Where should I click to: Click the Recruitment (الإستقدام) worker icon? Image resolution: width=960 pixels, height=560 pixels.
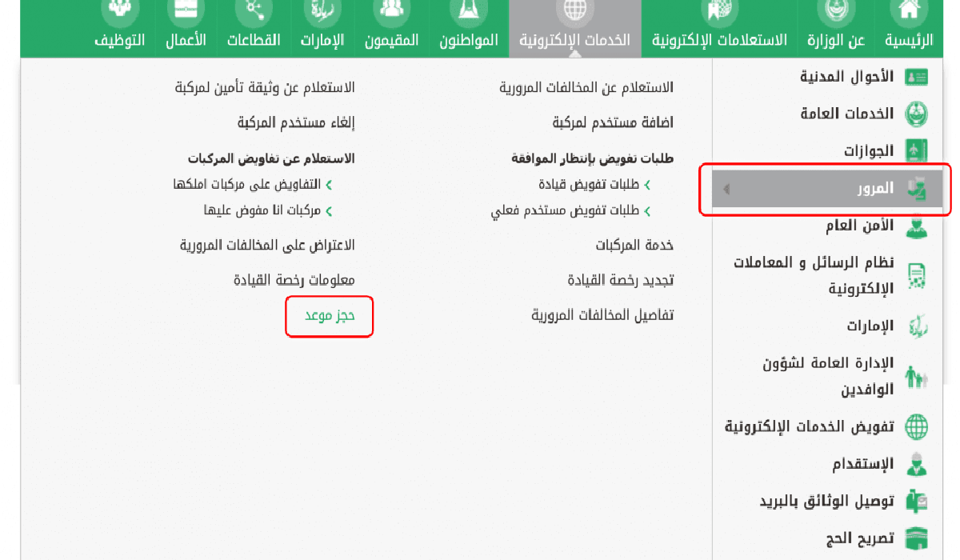click(916, 465)
